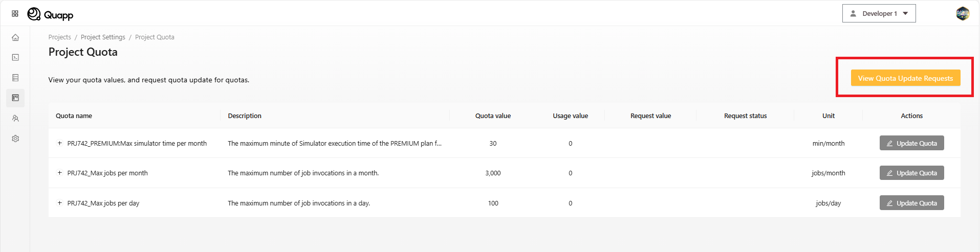This screenshot has width=980, height=252.
Task: Open the list/document icon in sidebar
Action: [15, 78]
